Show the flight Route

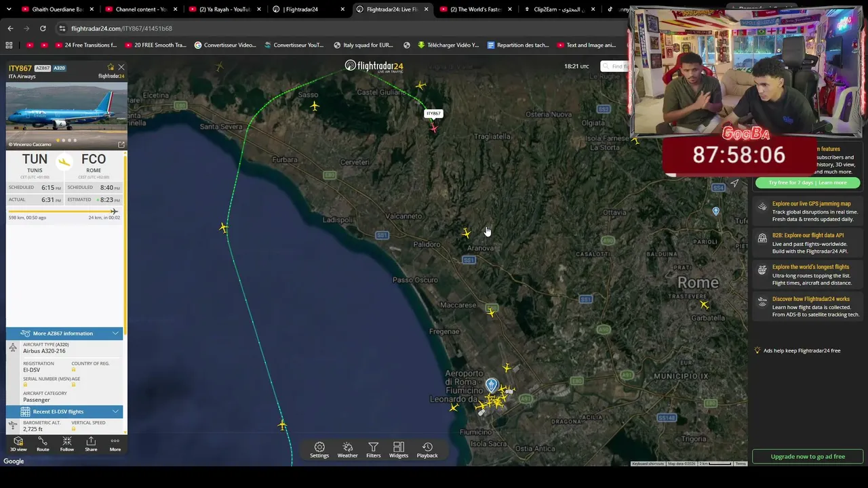point(43,444)
